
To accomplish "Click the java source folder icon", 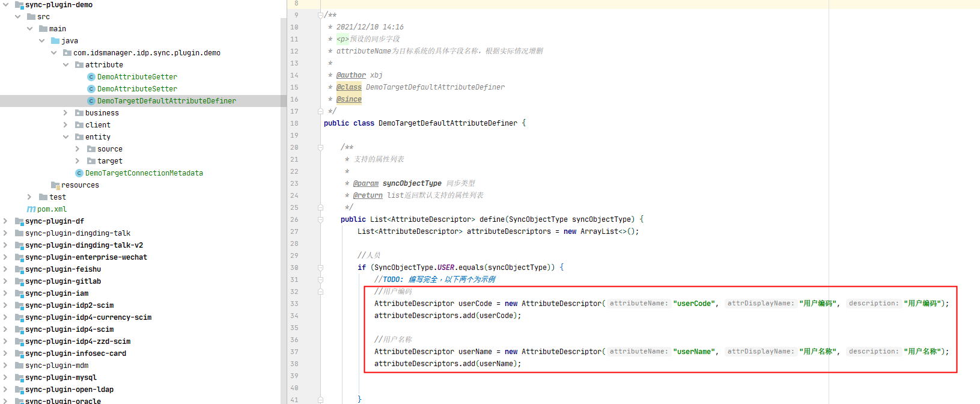I will click(55, 41).
